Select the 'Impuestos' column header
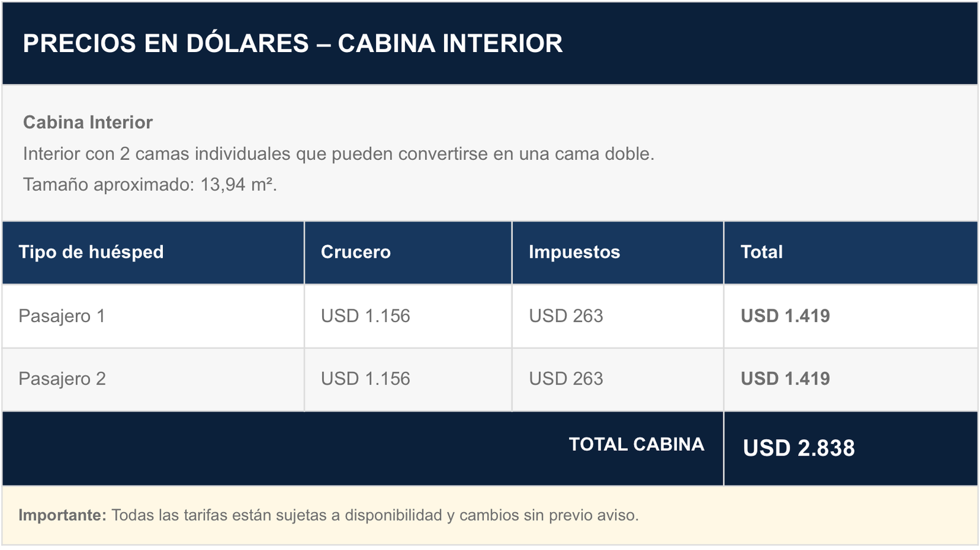Viewport: 980px width, 550px height. 575,252
